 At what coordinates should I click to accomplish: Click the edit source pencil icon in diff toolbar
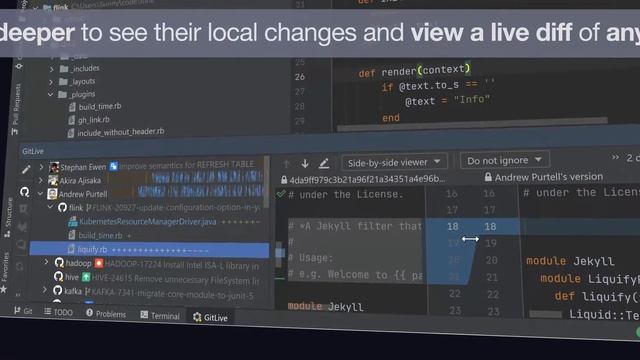tap(324, 164)
